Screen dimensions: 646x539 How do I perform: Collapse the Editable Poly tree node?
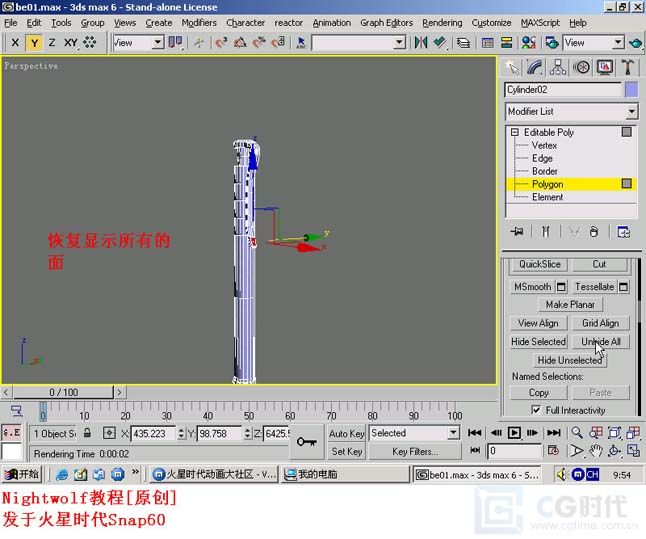coord(515,132)
